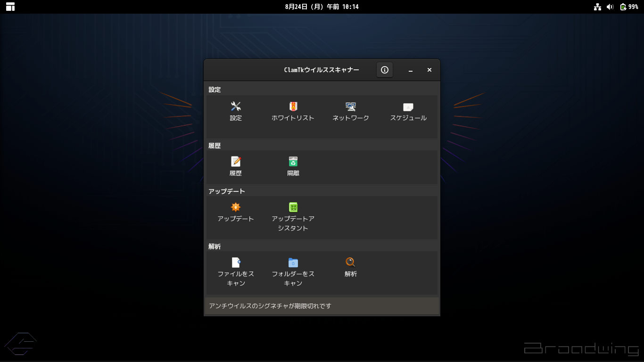Click the ClamTkウイルススキャナー window title
The image size is (644, 362).
pos(322,70)
